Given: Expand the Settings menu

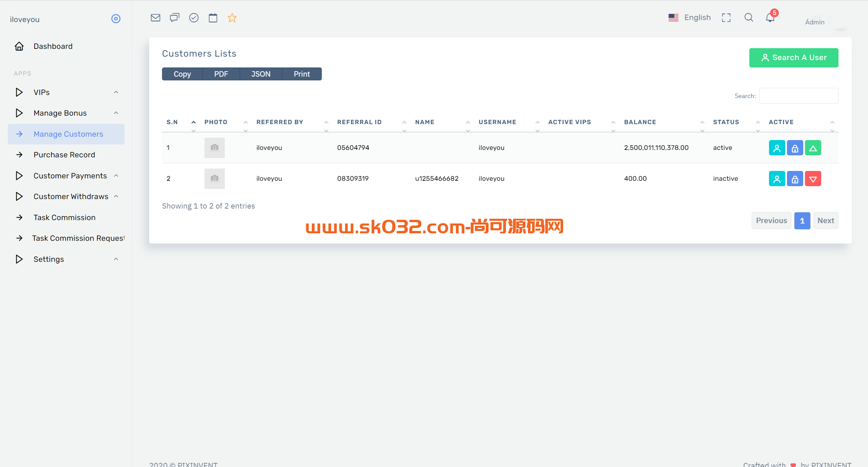Looking at the screenshot, I should pos(66,259).
